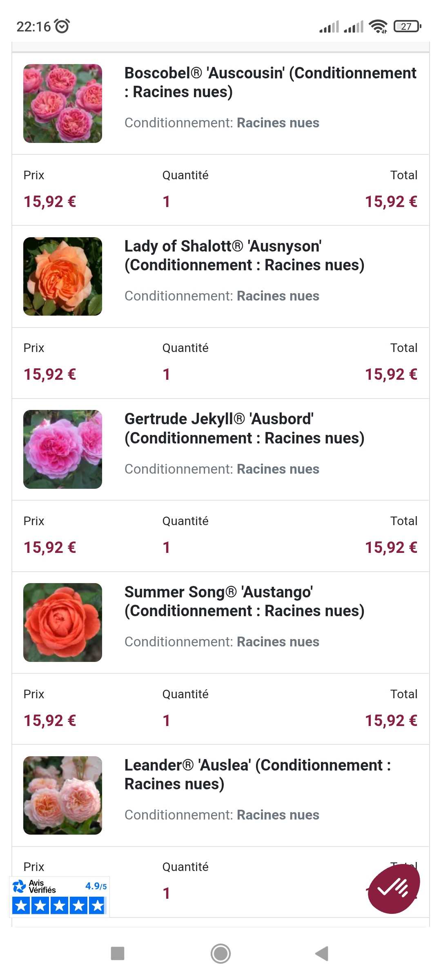
Task: Open the Lady of Shalott rose image
Action: [62, 276]
